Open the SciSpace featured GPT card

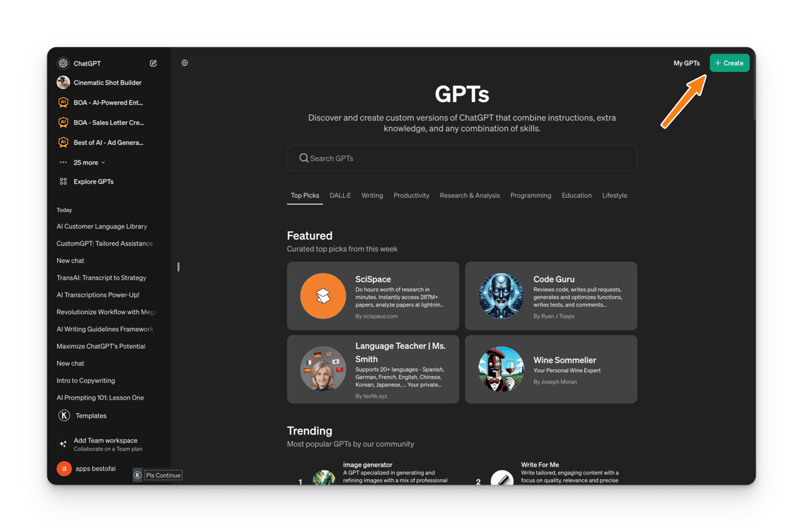[373, 296]
